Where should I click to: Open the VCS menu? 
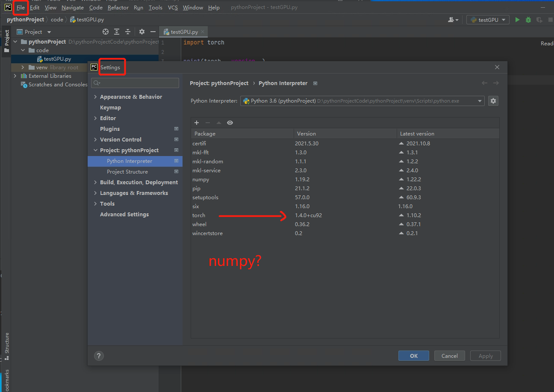point(173,8)
